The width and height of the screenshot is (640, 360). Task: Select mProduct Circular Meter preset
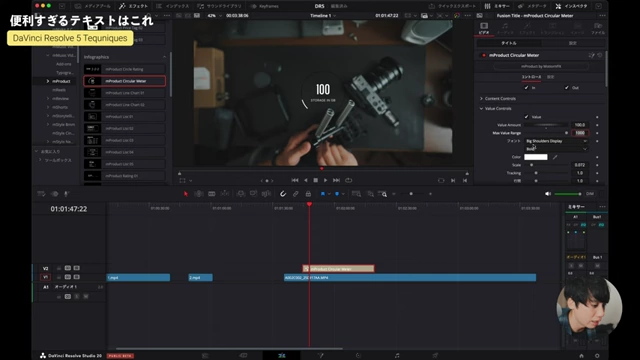[124, 81]
